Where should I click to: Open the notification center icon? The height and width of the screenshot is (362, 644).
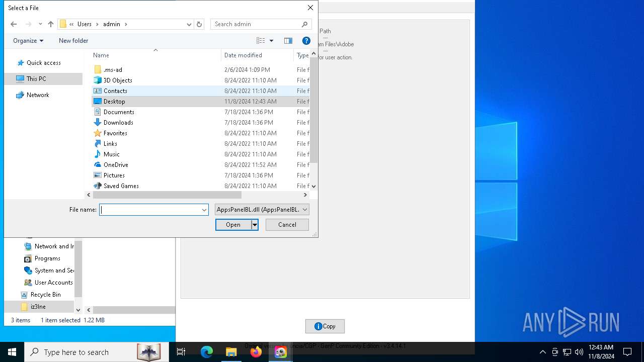627,352
